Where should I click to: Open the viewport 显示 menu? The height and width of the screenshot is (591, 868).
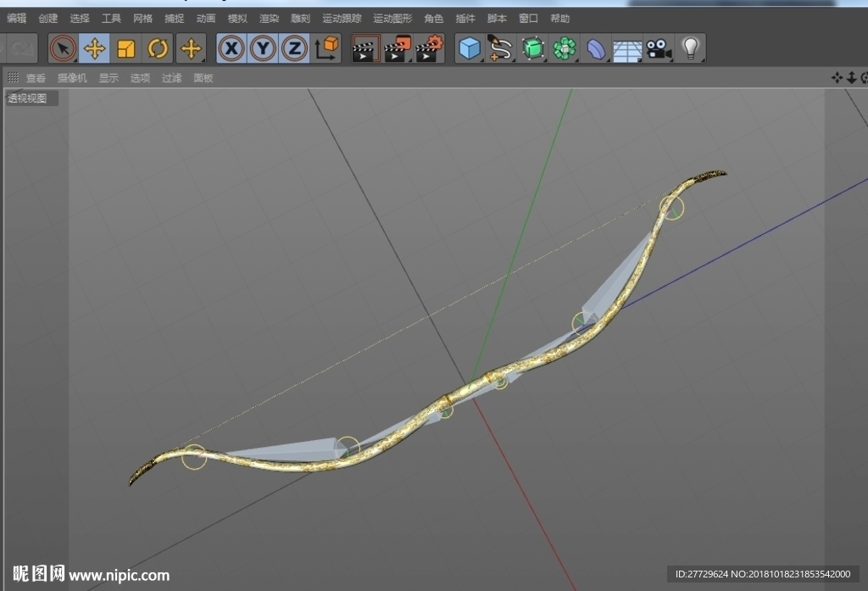pos(108,78)
